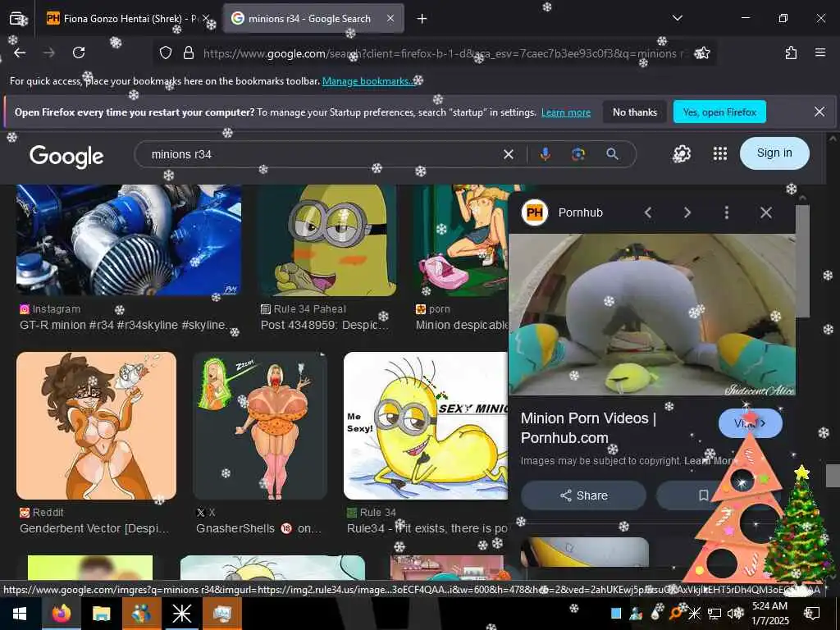Click the 'Rule 34 Paheal' source label

point(309,309)
